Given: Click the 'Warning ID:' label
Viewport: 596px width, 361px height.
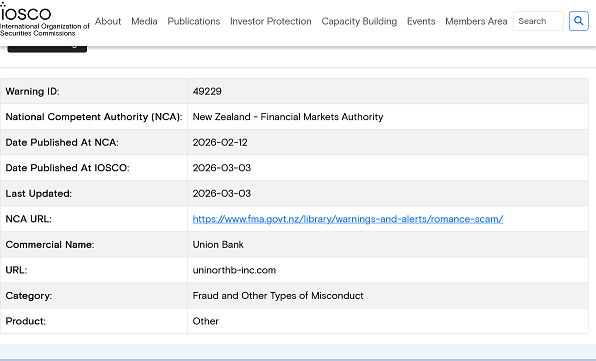Looking at the screenshot, I should coord(32,92).
